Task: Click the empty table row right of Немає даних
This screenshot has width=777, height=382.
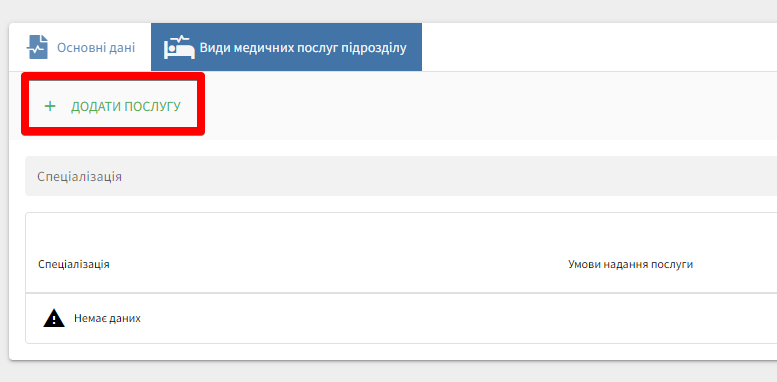Action: [456, 318]
